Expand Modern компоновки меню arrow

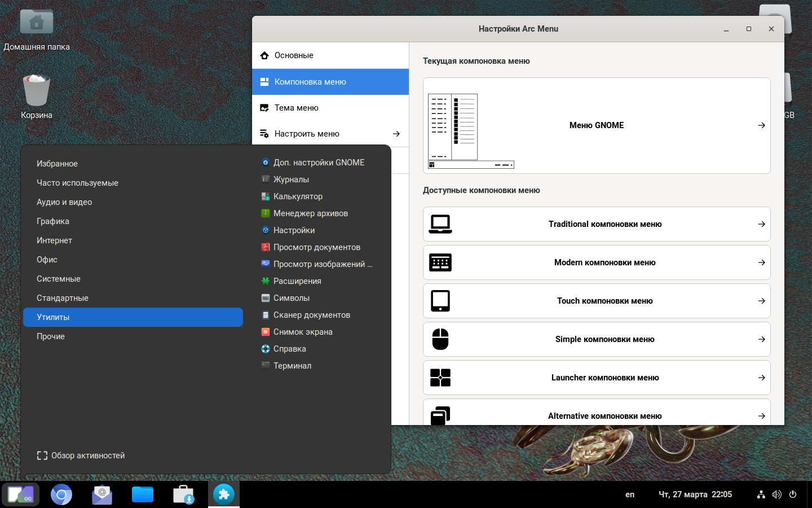(x=762, y=262)
